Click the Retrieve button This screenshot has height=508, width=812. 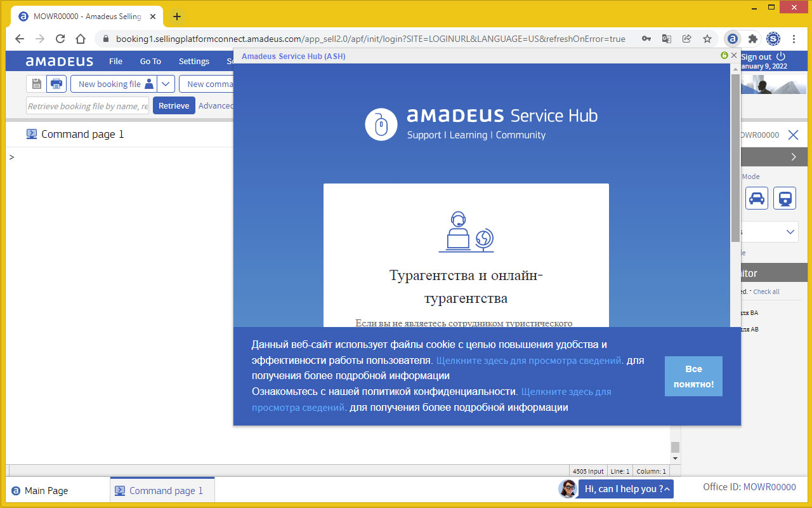(174, 106)
